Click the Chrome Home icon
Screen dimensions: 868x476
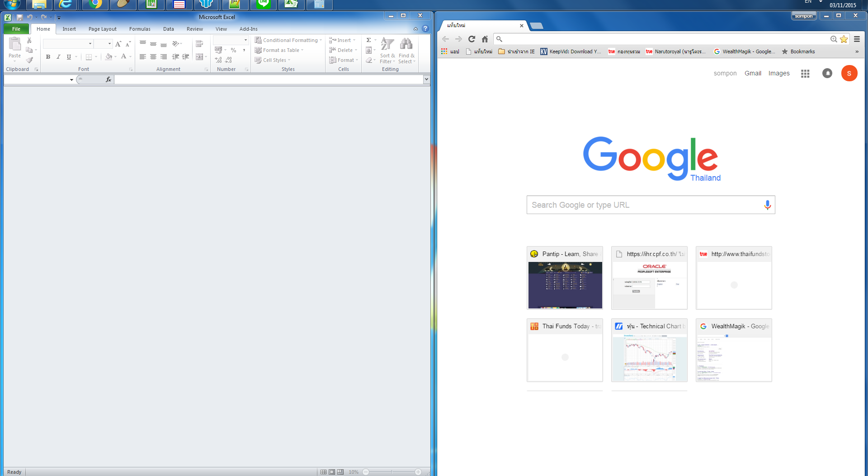pyautogui.click(x=485, y=39)
